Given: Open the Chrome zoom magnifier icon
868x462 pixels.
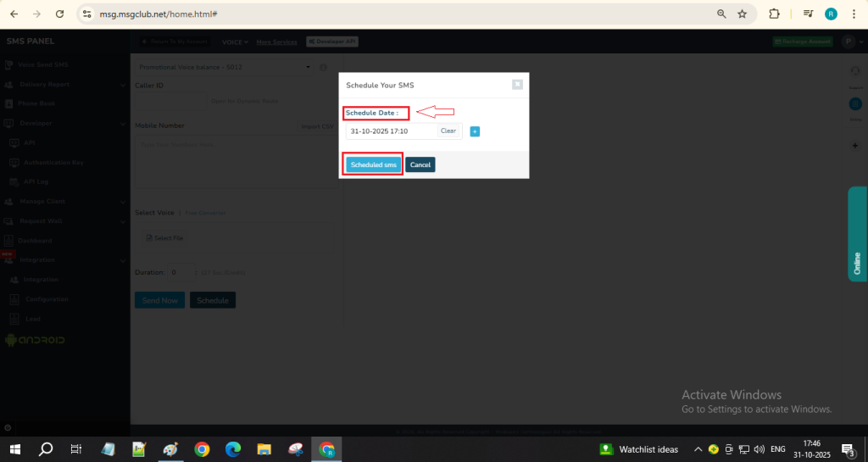Looking at the screenshot, I should 721,14.
